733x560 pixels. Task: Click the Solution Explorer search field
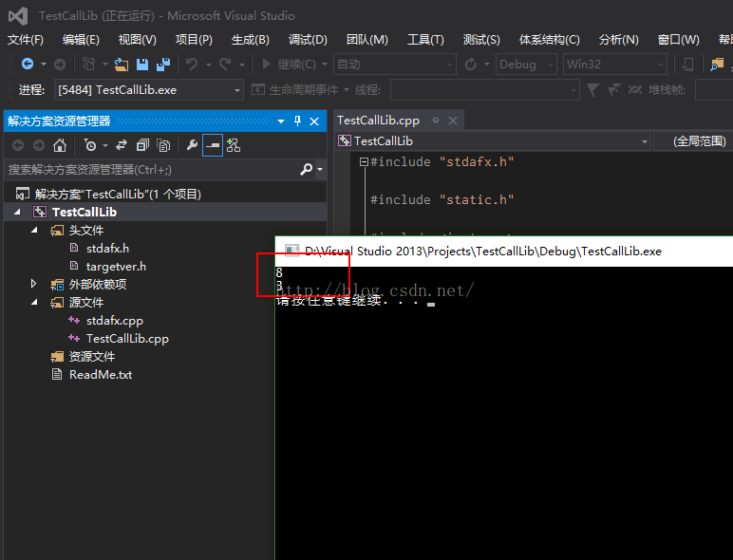(152, 169)
